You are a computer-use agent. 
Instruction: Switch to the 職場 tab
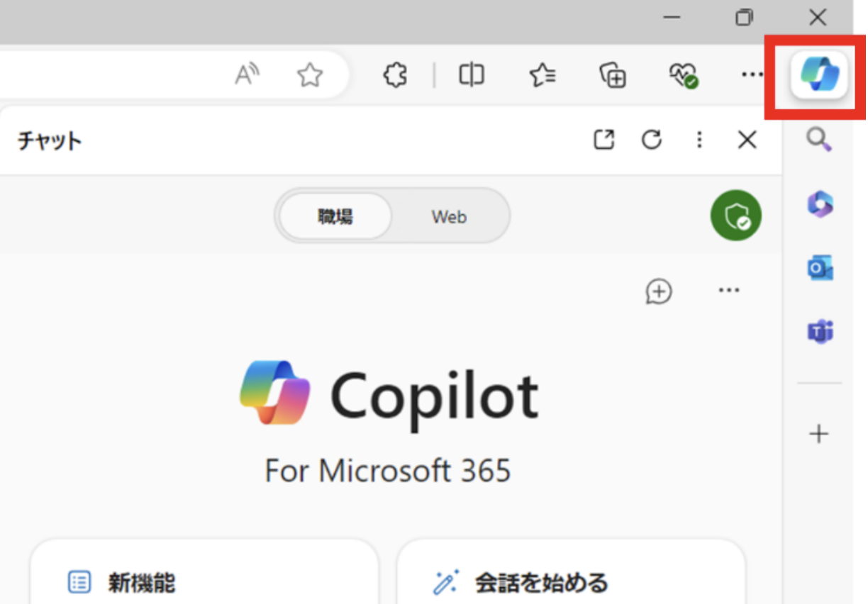[x=335, y=216]
